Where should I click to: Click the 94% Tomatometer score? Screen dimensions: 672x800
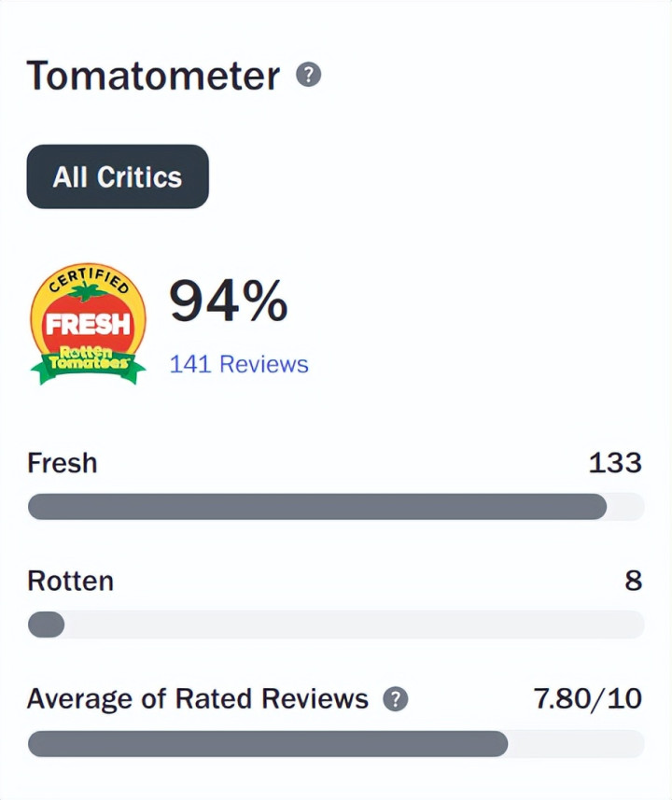tap(229, 301)
